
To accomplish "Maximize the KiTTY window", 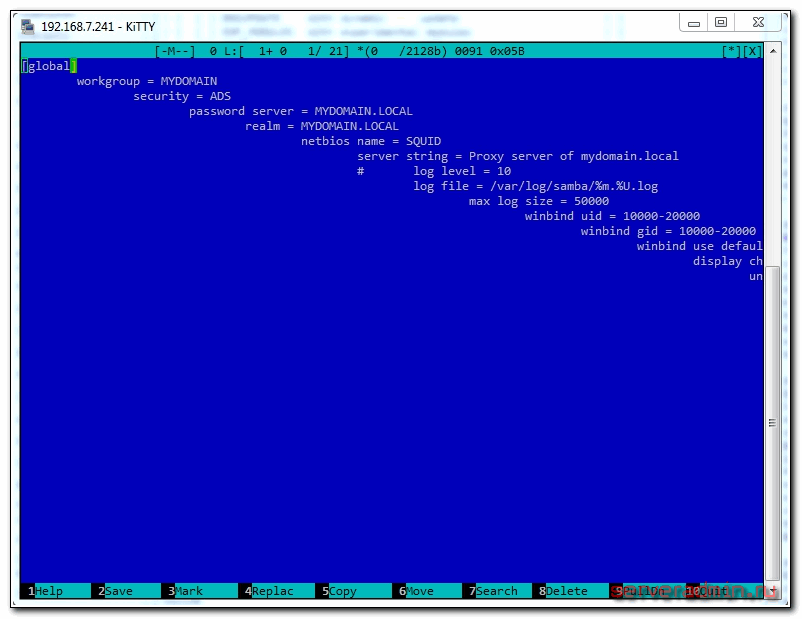I will (720, 22).
